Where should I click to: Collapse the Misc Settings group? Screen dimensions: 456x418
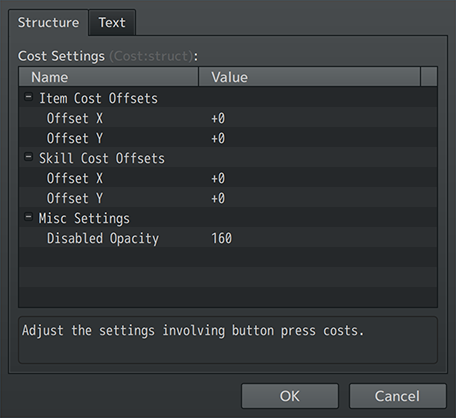coord(29,217)
